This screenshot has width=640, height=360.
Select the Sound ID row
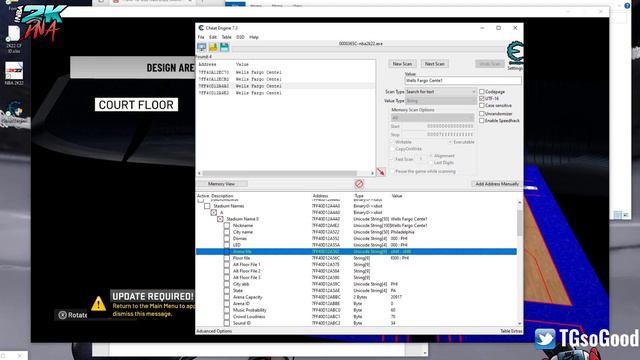coord(356,323)
